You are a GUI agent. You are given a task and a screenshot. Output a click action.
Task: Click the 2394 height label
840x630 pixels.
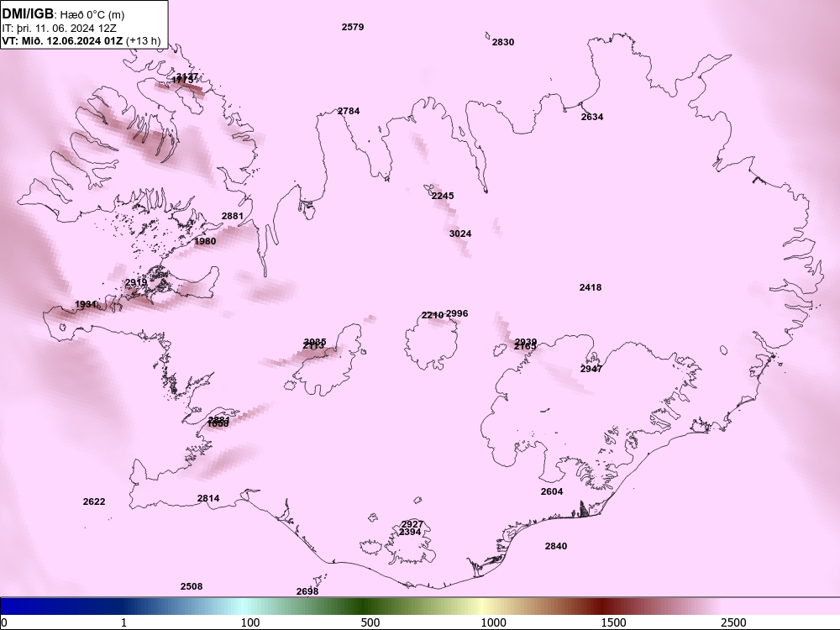410,532
